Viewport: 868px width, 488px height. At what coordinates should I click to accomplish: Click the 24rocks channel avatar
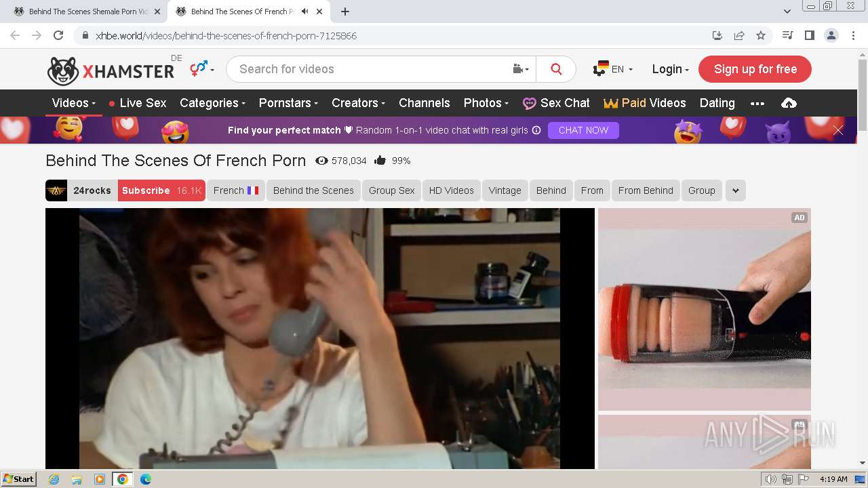(x=56, y=190)
